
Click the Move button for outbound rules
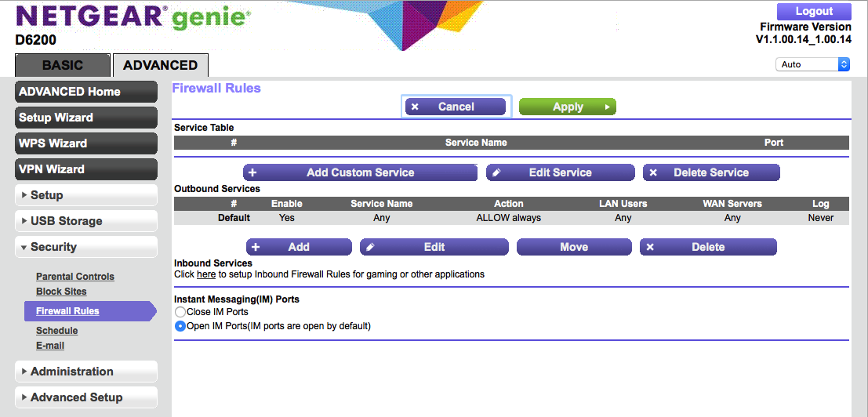574,247
